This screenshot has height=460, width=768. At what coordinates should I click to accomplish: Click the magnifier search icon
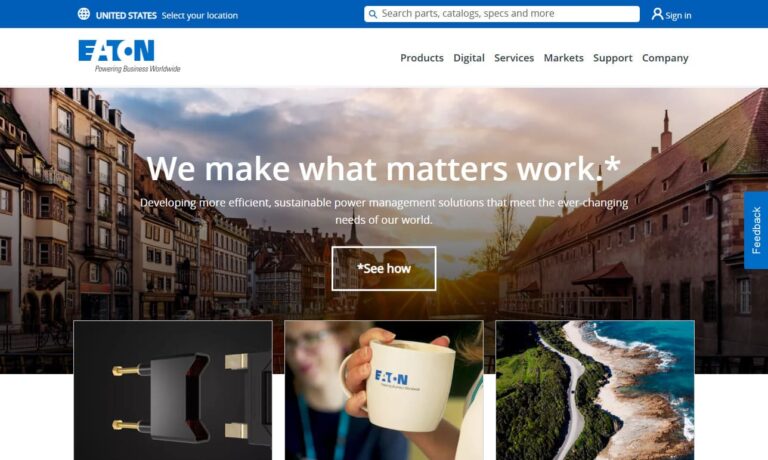[373, 14]
